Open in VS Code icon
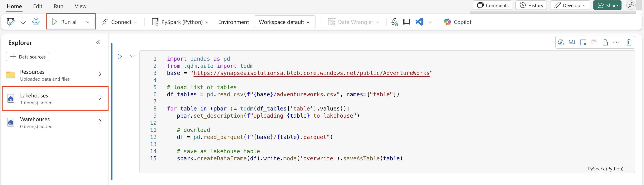644x185 pixels. 419,22
